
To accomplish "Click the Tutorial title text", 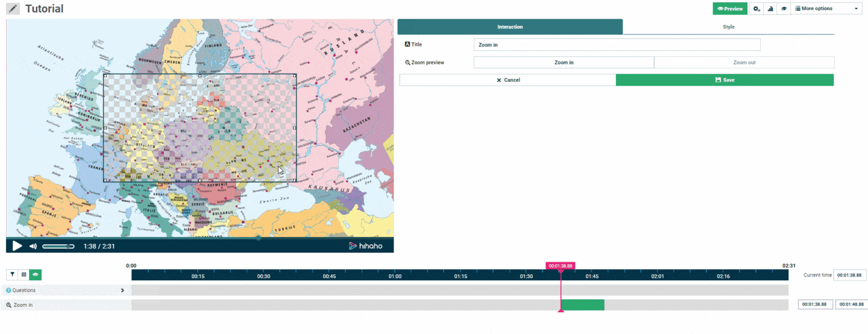I will (x=44, y=9).
